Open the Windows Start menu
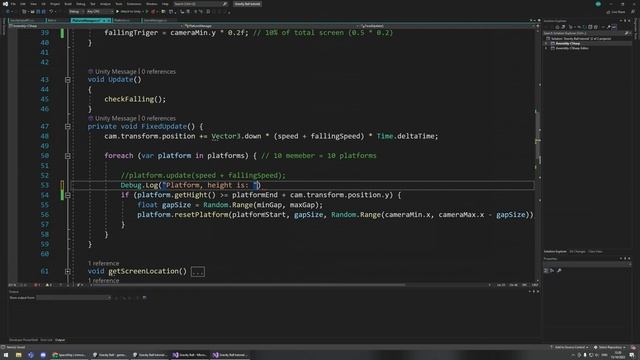The image size is (640, 360). tap(6, 355)
